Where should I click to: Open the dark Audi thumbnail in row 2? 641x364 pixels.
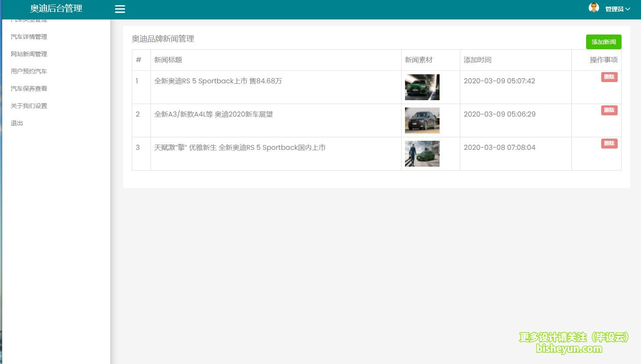422,120
